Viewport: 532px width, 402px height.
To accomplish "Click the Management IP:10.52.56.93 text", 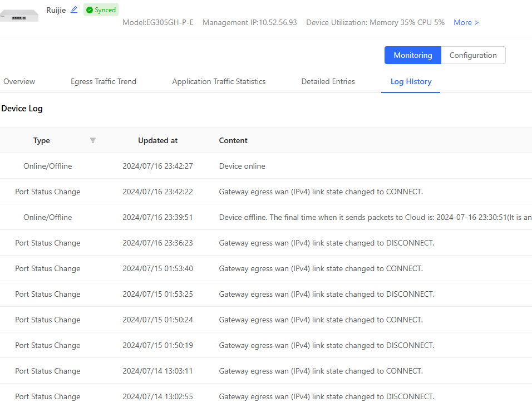I will pyautogui.click(x=250, y=22).
